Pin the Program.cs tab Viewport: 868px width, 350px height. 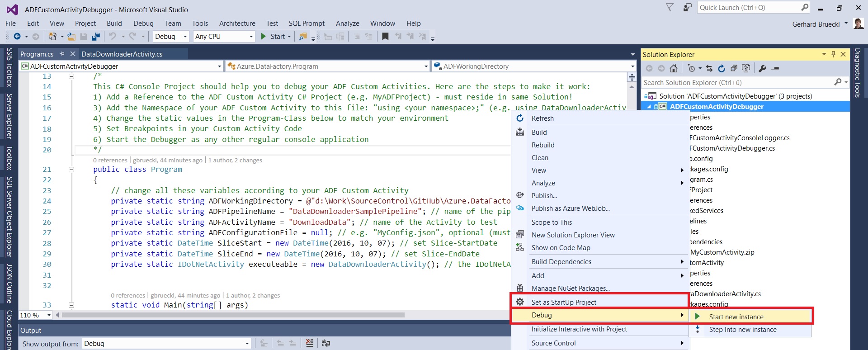(x=62, y=54)
